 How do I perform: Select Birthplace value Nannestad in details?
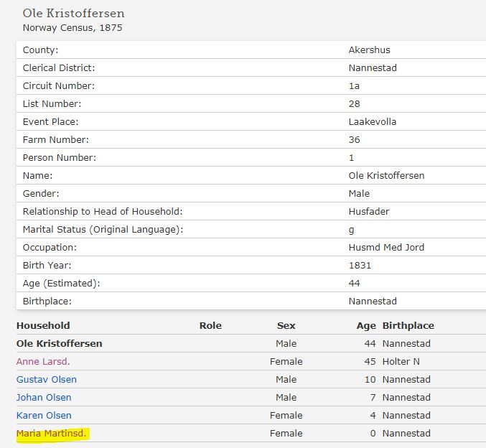(x=373, y=302)
